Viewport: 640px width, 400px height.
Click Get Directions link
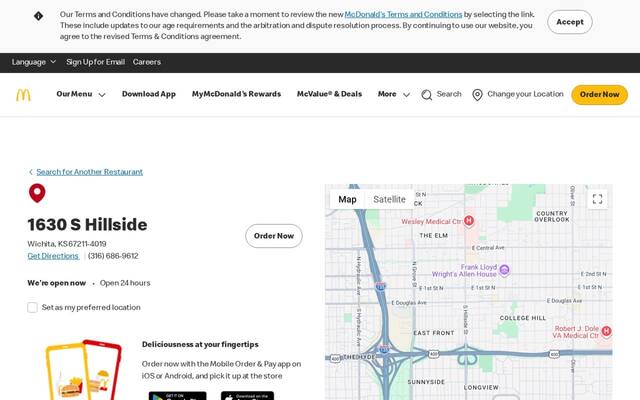point(53,256)
